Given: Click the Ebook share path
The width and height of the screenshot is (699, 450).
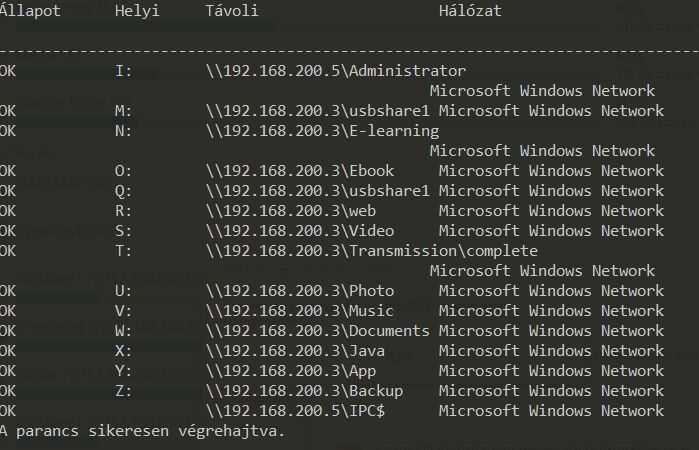Looking at the screenshot, I should pos(300,171).
